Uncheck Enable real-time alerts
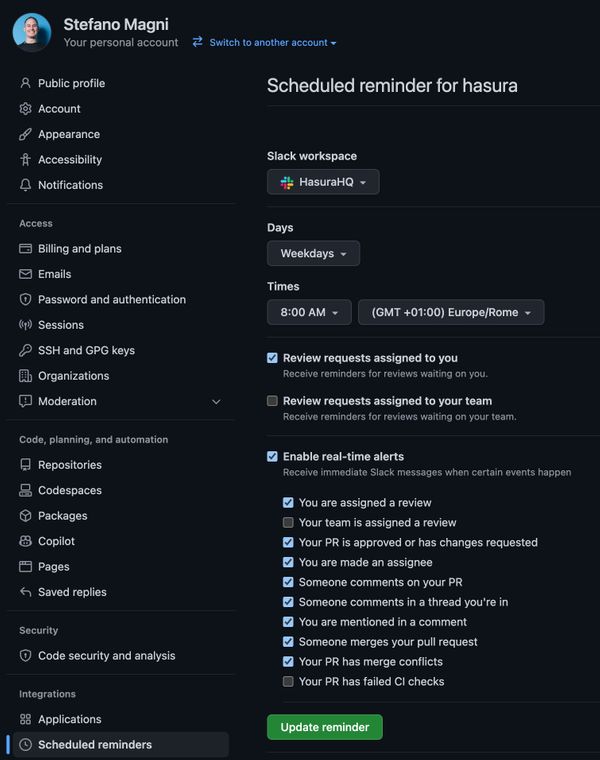 272,456
